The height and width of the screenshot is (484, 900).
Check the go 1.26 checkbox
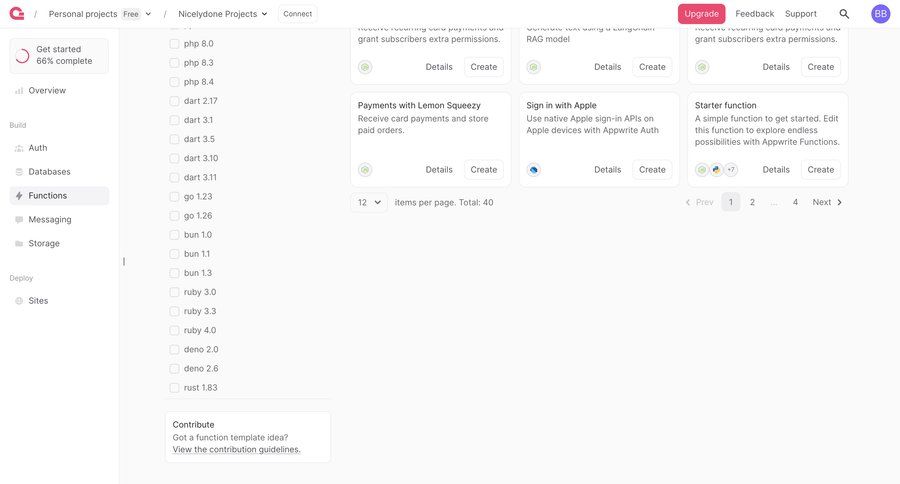coord(174,216)
